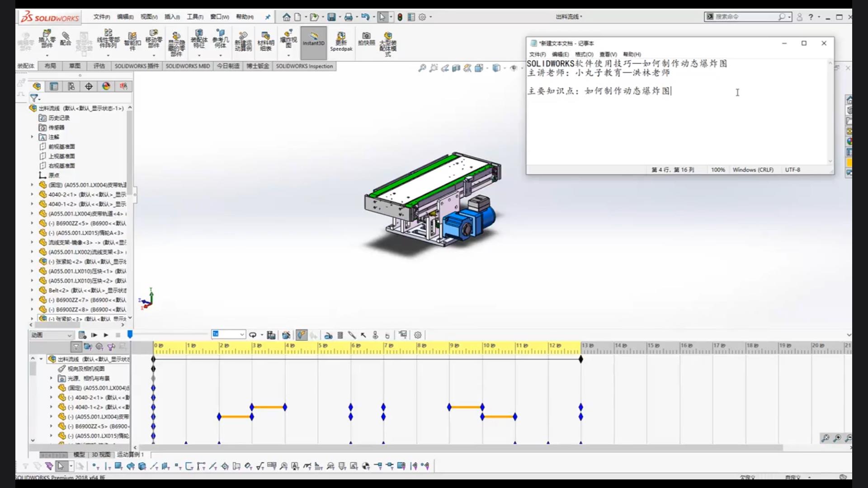Viewport: 868px width, 488px height.
Task: Click the Play button in motion toolbar
Action: pyautogui.click(x=106, y=335)
